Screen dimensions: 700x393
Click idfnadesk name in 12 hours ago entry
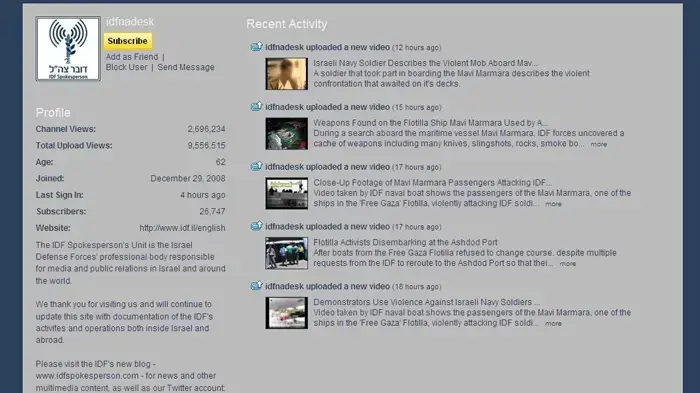click(284, 47)
